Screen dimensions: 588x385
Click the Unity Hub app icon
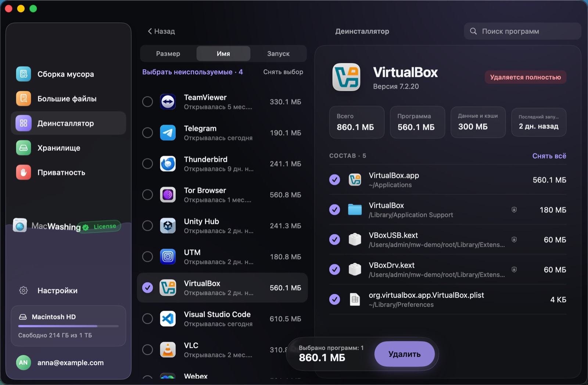pos(168,225)
